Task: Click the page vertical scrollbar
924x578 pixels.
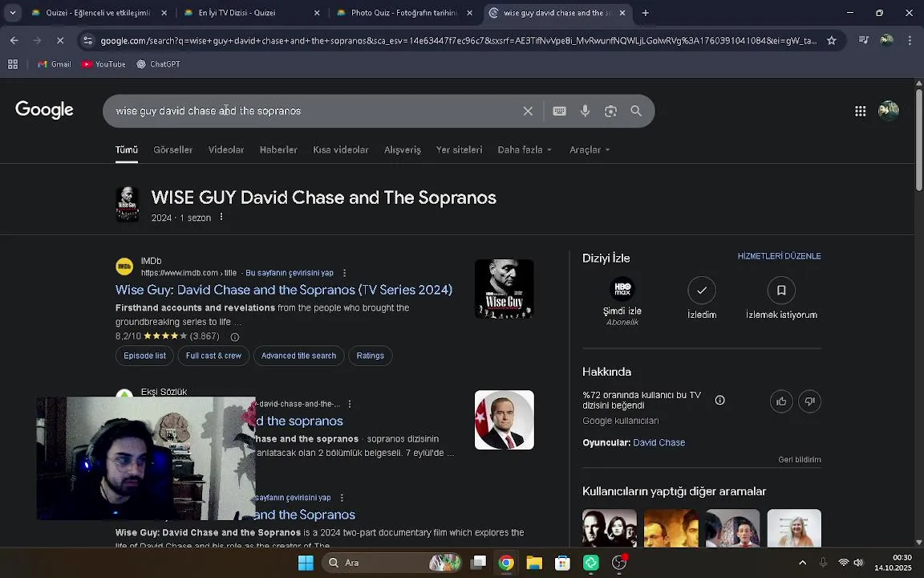Action: point(918,139)
